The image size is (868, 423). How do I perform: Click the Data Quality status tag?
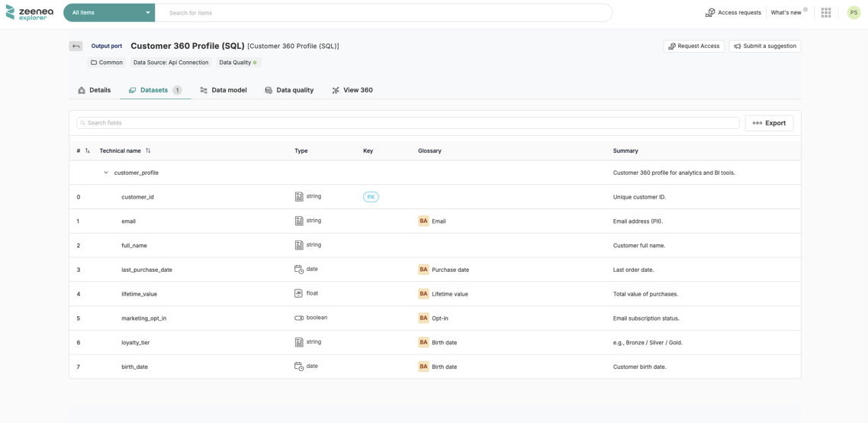point(238,63)
